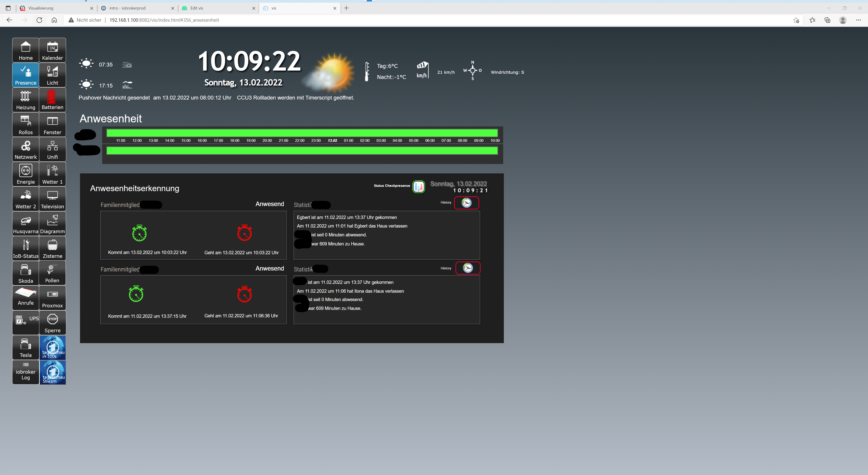The height and width of the screenshot is (475, 868).
Task: Close the Visualisierung browser tab
Action: coord(92,8)
